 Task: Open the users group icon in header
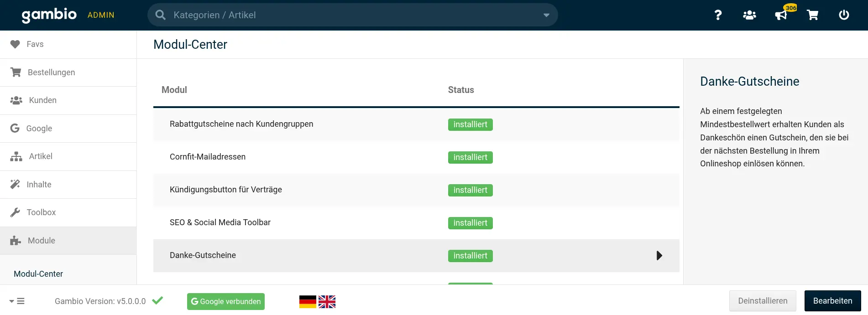tap(749, 15)
